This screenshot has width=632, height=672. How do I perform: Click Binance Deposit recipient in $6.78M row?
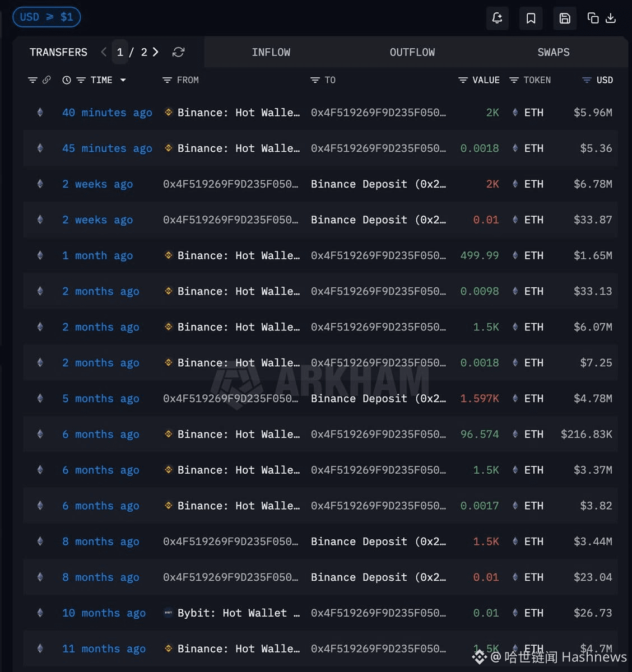(x=378, y=184)
